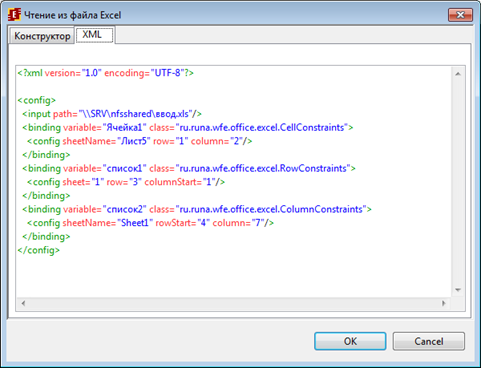The height and width of the screenshot is (370, 482).
Task: Click the config line with columnStart="1"
Action: point(126,182)
